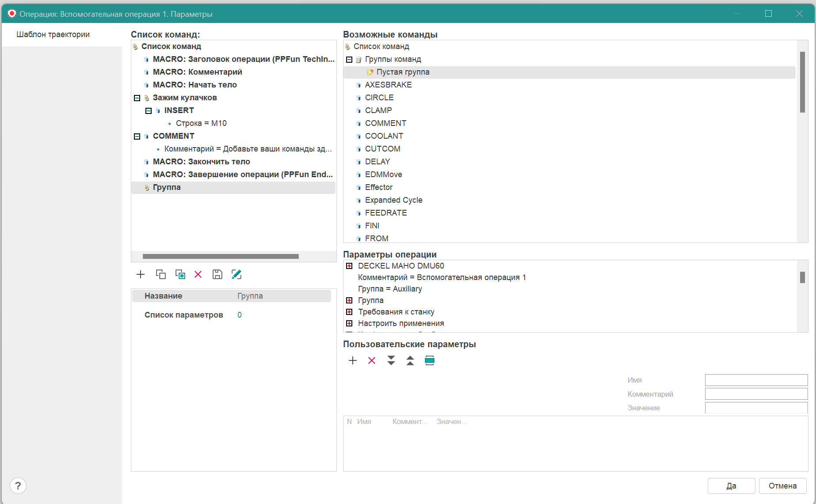This screenshot has width=816, height=504.
Task: Open the Шаблон траектории tab
Action: pos(53,34)
